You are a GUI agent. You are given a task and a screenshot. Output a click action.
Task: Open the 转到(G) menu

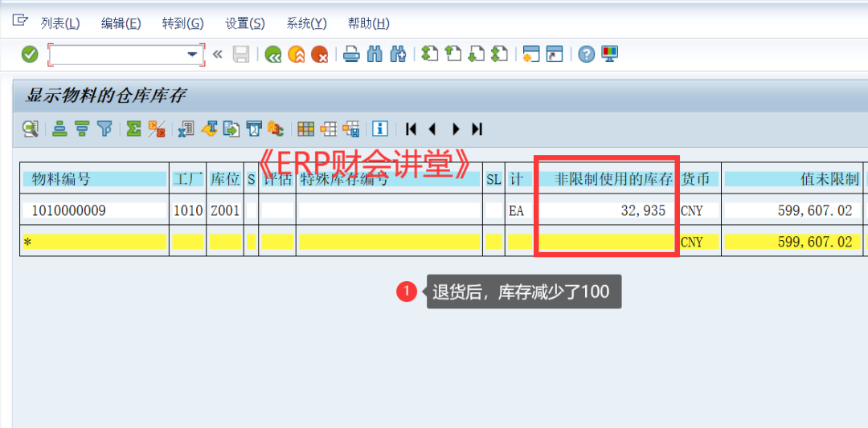(182, 23)
